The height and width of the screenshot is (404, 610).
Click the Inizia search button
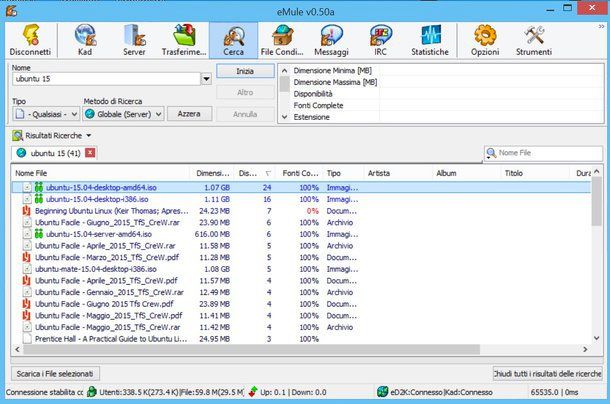(245, 71)
